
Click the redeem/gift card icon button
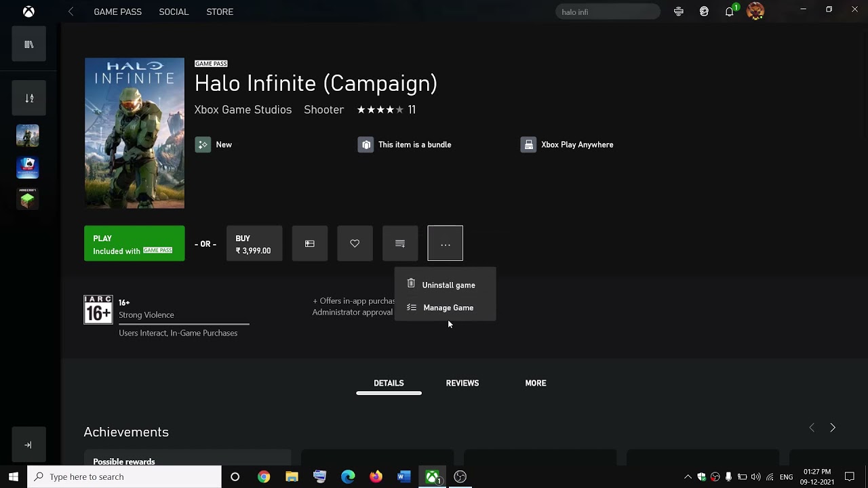310,243
